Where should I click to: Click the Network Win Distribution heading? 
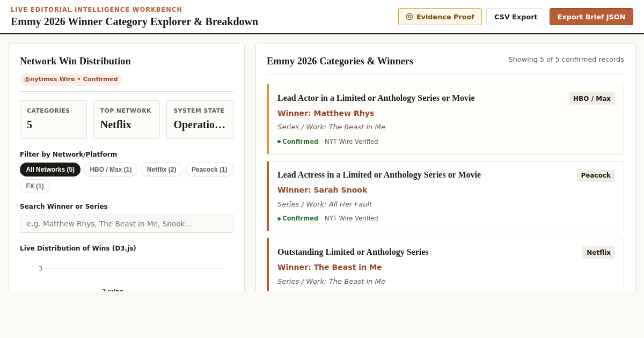pos(75,61)
